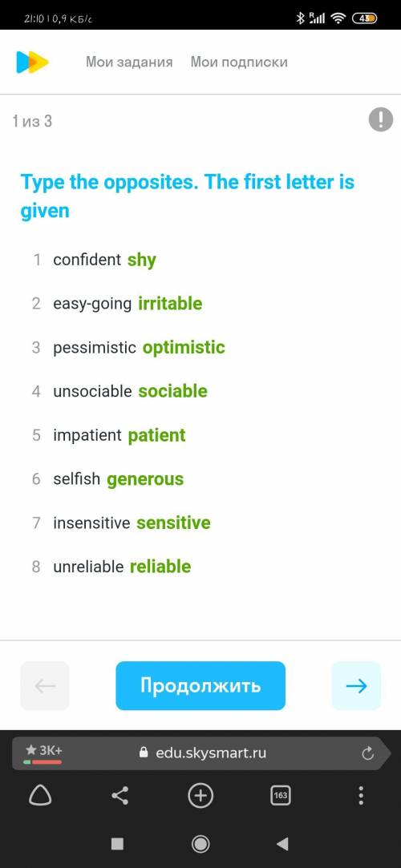Open the Мои подписки tab
This screenshot has height=868, width=401.
[239, 62]
